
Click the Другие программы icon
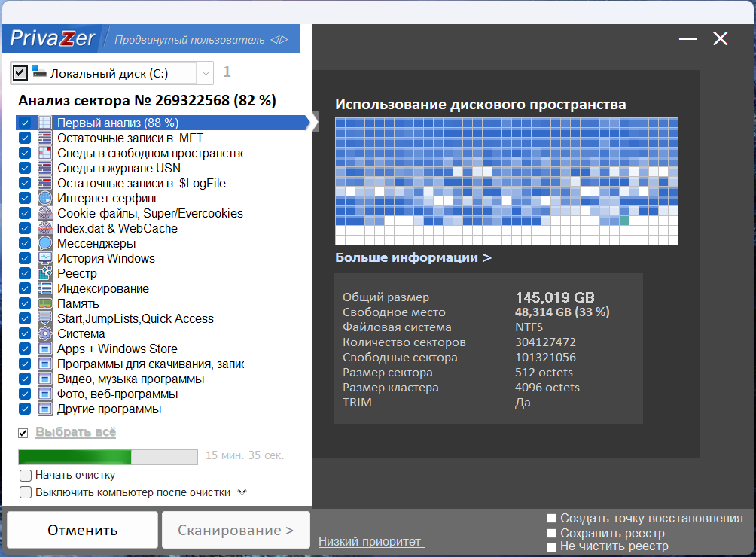[x=45, y=409]
